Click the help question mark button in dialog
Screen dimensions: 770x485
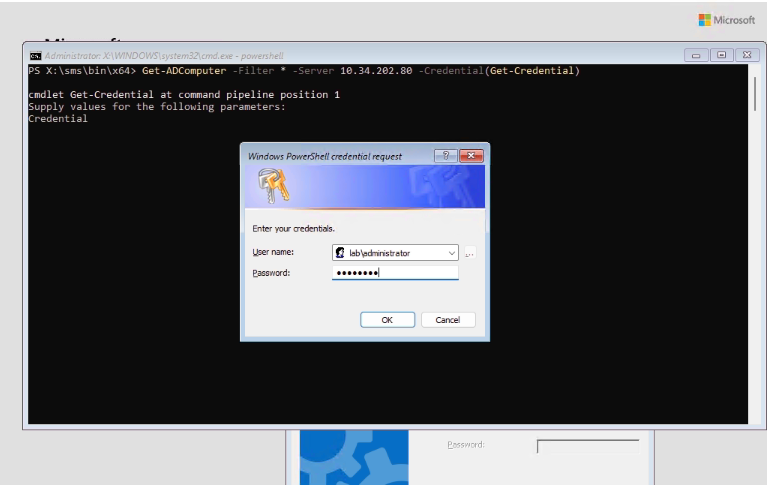pos(445,156)
